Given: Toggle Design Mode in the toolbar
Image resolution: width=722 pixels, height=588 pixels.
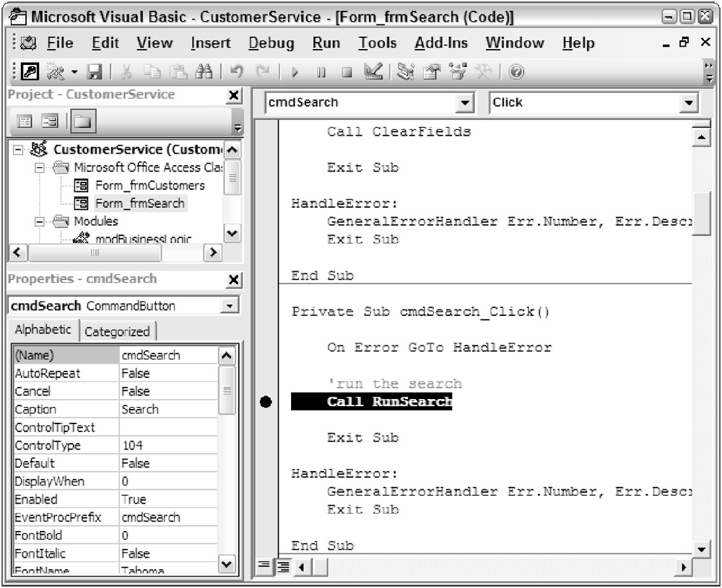Looking at the screenshot, I should [x=373, y=72].
